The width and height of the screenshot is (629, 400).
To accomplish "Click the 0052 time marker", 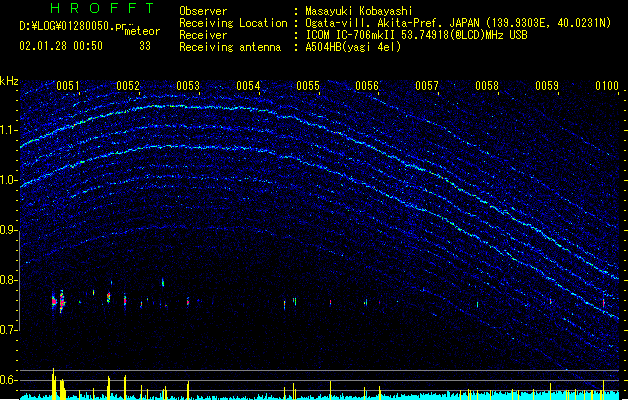I will point(128,86).
